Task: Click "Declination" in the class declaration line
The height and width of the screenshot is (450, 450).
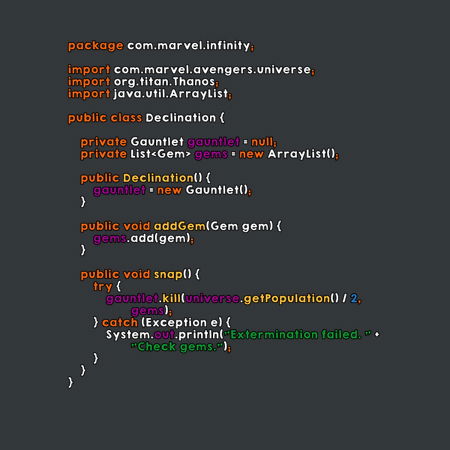Action: pos(181,118)
